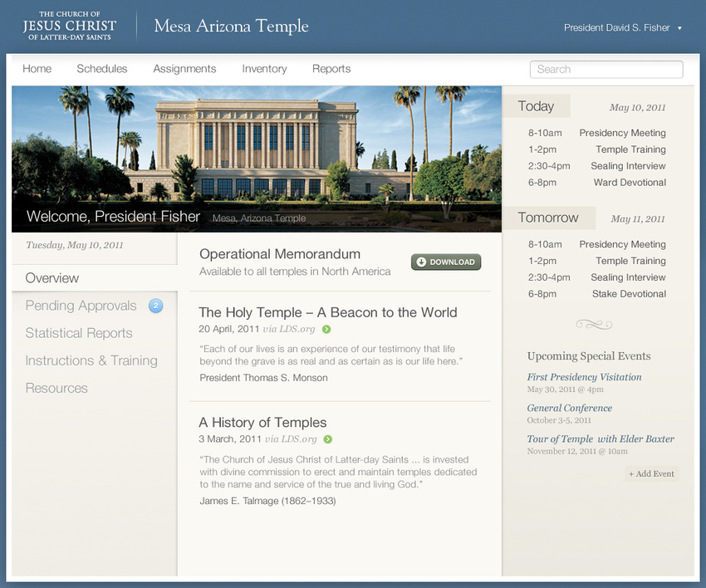706x588 pixels.
Task: Click the 'Tuesday, May 10, 2011' date text
Action: tap(74, 245)
